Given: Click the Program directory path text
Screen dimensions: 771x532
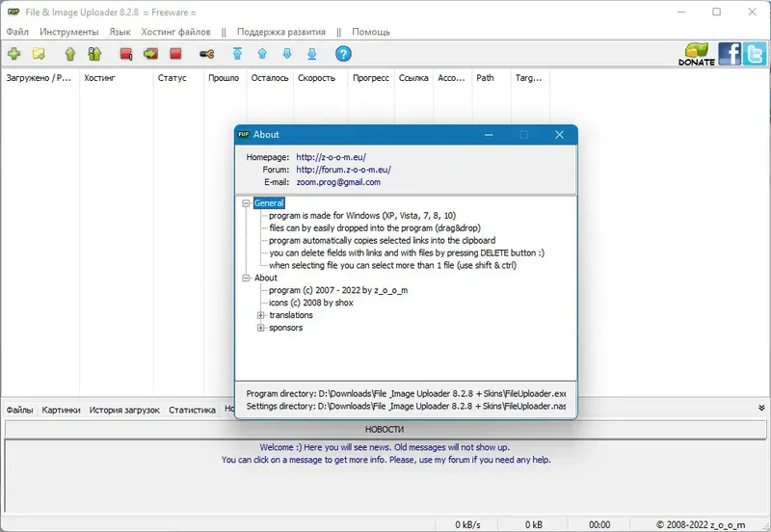Looking at the screenshot, I should tap(406, 394).
